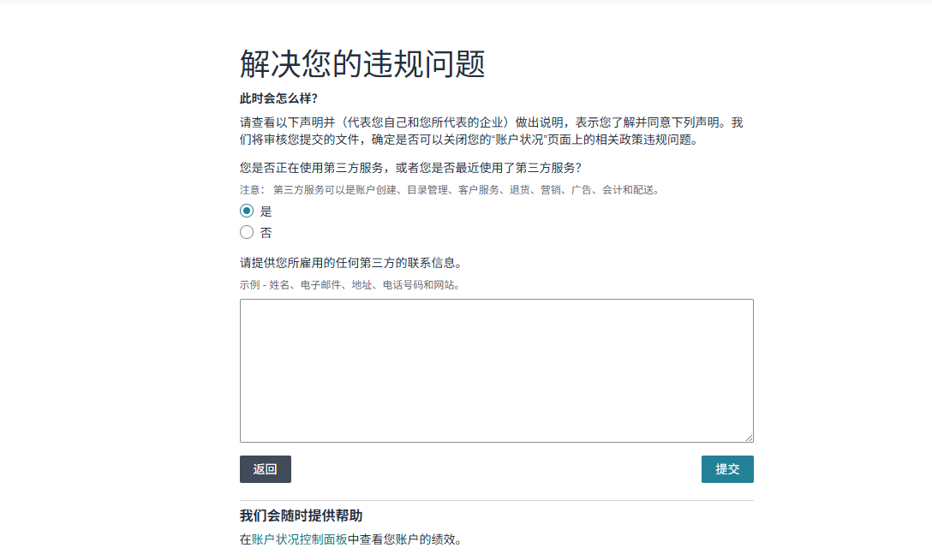Screen dimensions: 932x560
Task: Click the 中查看您账户的绩效 text after link
Action: coord(405,540)
